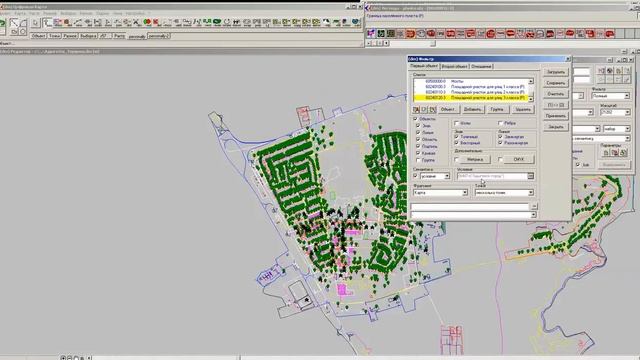This screenshot has height=360, width=640.
Task: Click the Применить button
Action: [556, 116]
